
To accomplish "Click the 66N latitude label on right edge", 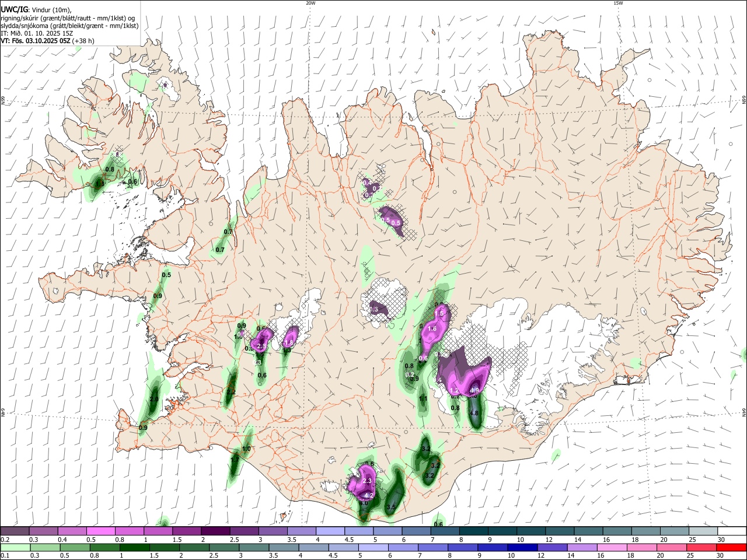I will click(x=744, y=100).
